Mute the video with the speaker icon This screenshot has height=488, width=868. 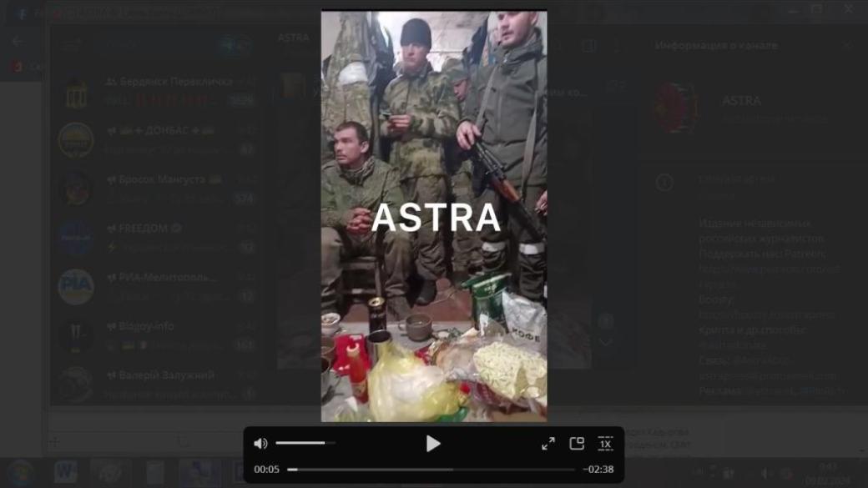tap(260, 443)
